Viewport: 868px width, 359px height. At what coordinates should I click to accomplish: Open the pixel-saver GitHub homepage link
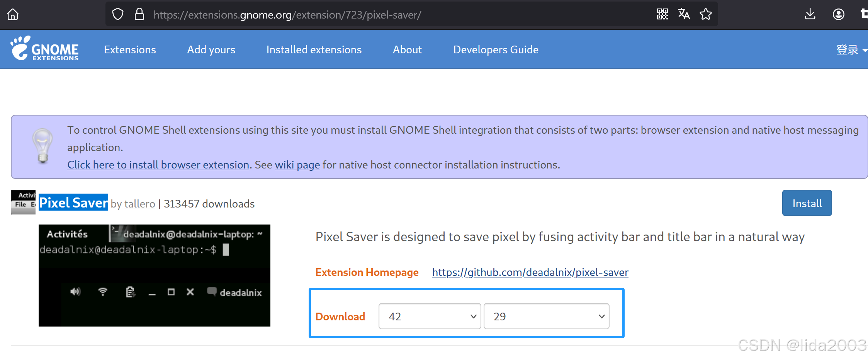530,272
